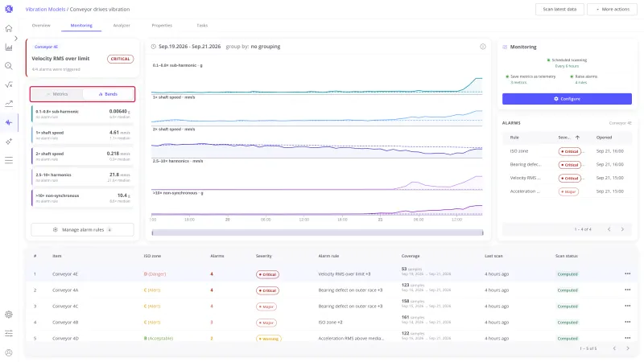
Task: Open row actions menu for Conveyor 4C
Action: click(628, 306)
